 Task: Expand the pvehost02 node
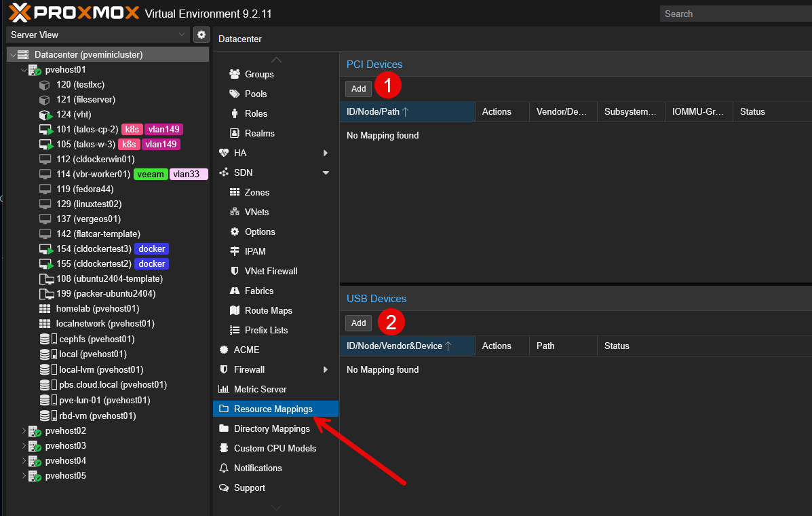point(24,430)
